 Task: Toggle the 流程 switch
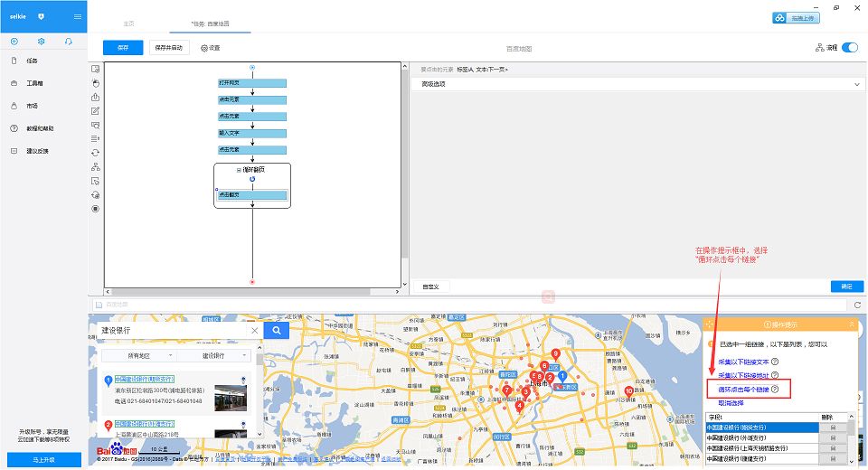click(850, 48)
